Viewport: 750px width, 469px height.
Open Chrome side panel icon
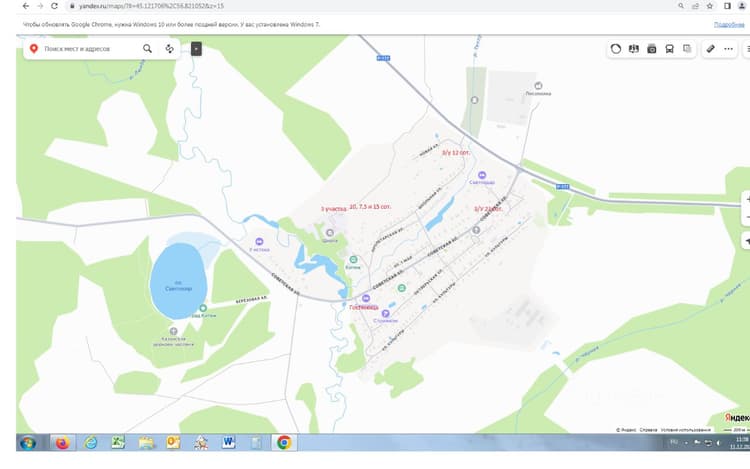coord(728,6)
